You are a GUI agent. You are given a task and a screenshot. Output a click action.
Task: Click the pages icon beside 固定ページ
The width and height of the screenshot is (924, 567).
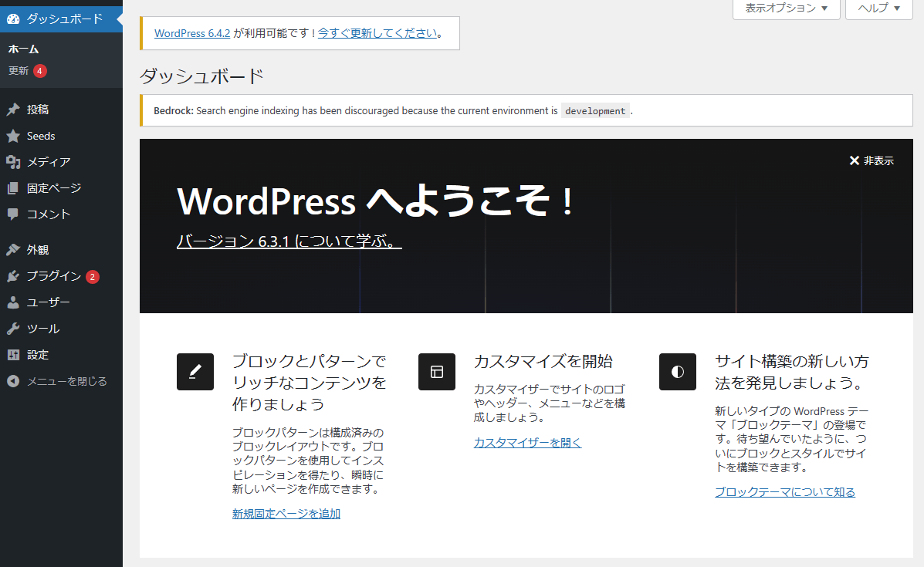(x=13, y=188)
